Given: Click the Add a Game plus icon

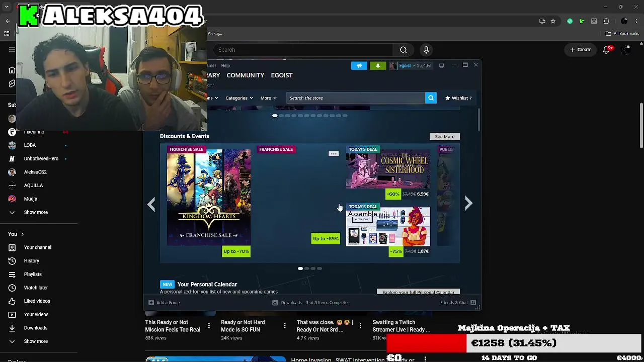Looking at the screenshot, I should coord(151,303).
